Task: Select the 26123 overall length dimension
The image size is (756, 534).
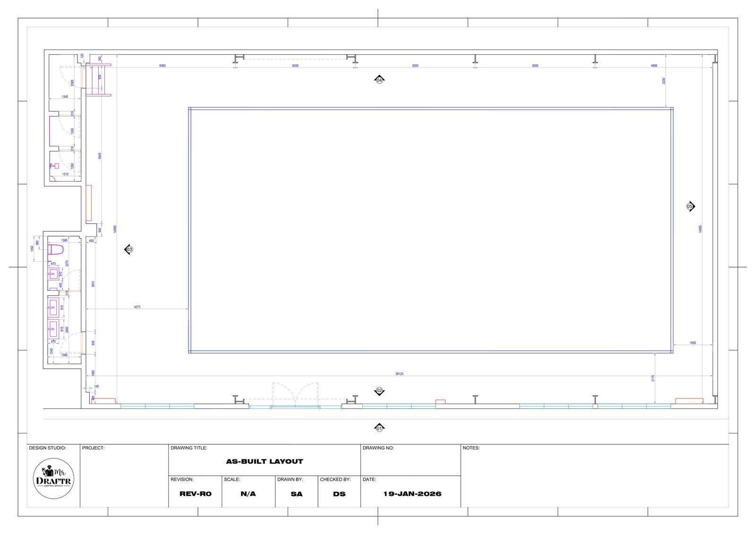Action: pos(399,373)
